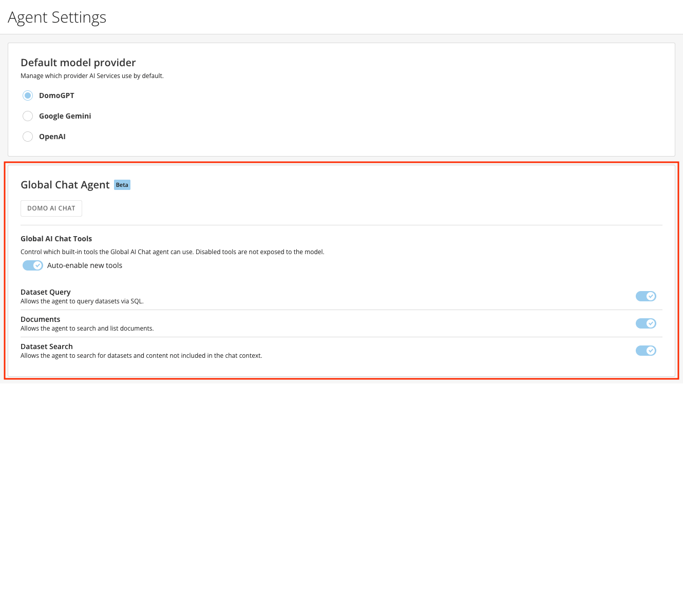Switch off the Dataset Search toggle

tap(646, 351)
